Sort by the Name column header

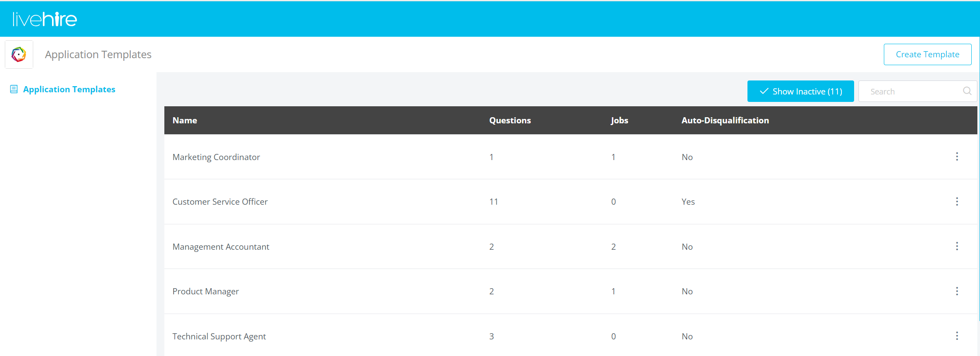click(184, 120)
